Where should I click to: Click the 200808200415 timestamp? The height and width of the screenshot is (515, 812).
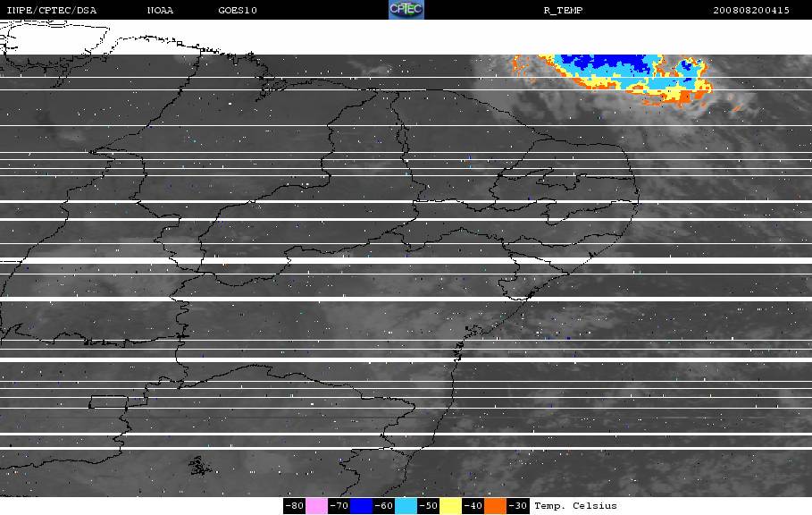tap(751, 11)
